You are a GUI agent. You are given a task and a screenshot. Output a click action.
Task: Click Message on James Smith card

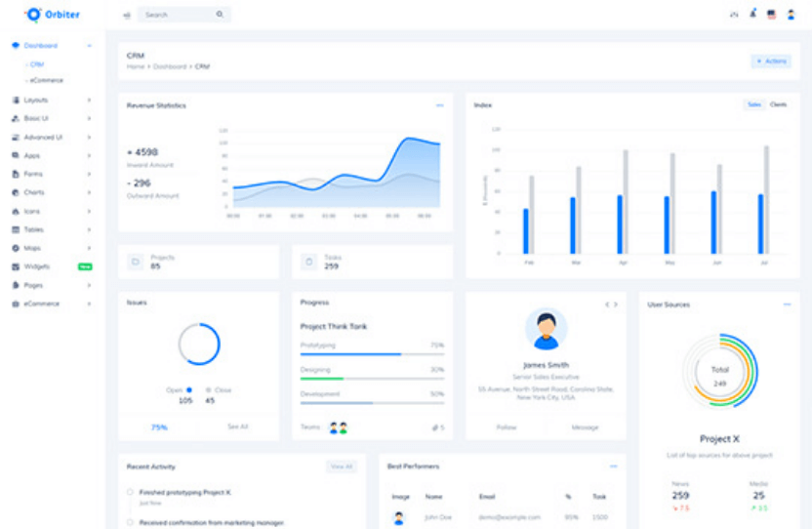pyautogui.click(x=585, y=427)
